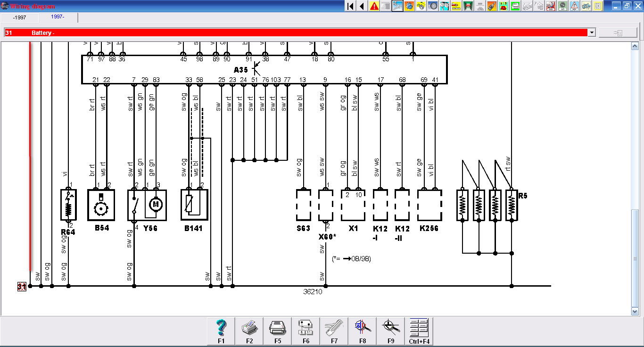The image size is (644, 347).
Task: Click the back arrow in top toolbar
Action: [362, 6]
